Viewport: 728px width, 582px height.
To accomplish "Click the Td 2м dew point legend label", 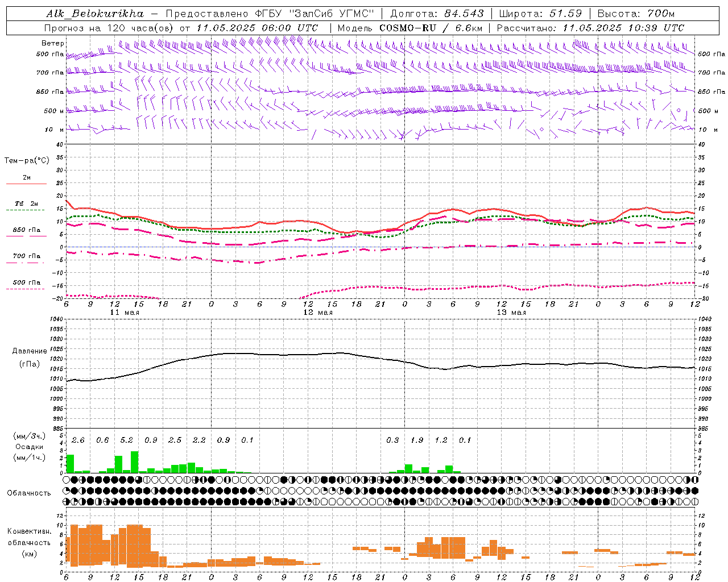I will coord(27,203).
